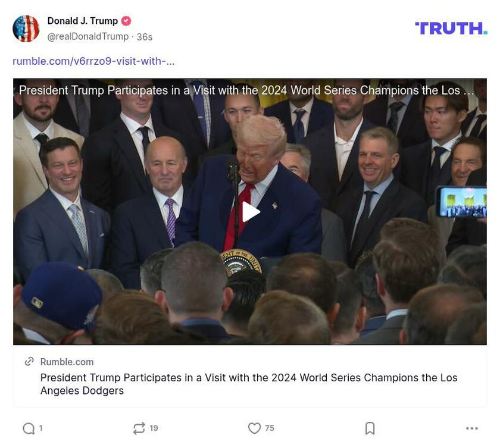View replies by clicking the count of 1
The image size is (500, 448).
pos(40,428)
